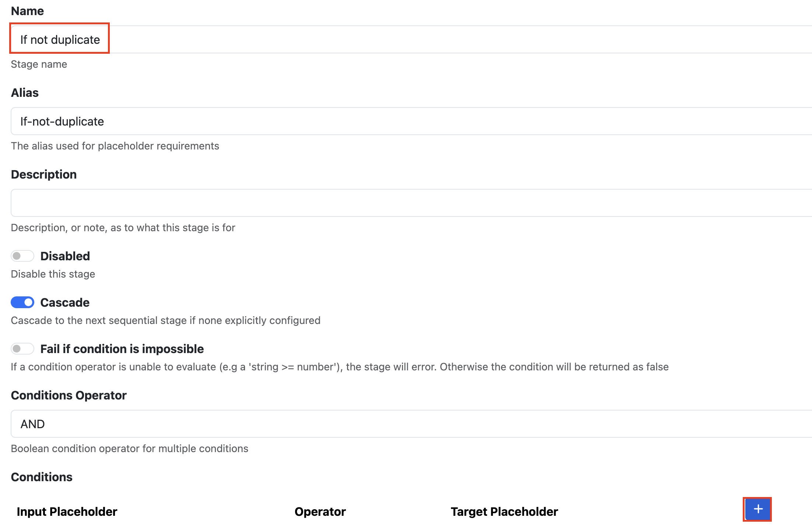
Task: Click the Disabled label text
Action: pyautogui.click(x=65, y=256)
